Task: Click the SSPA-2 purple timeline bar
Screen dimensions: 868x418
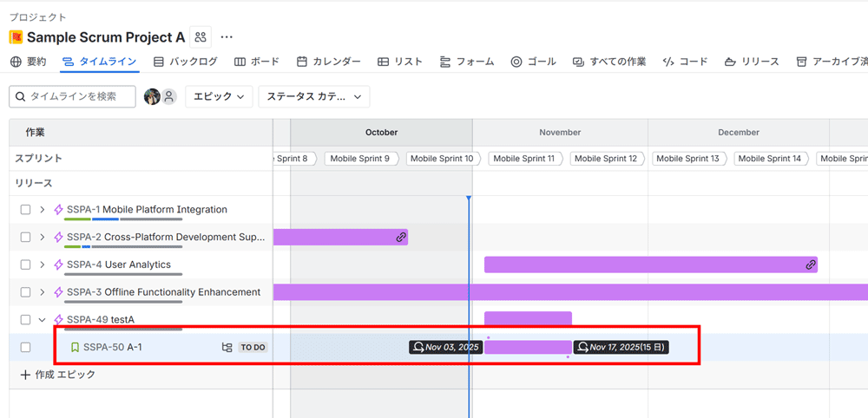Action: (x=340, y=238)
